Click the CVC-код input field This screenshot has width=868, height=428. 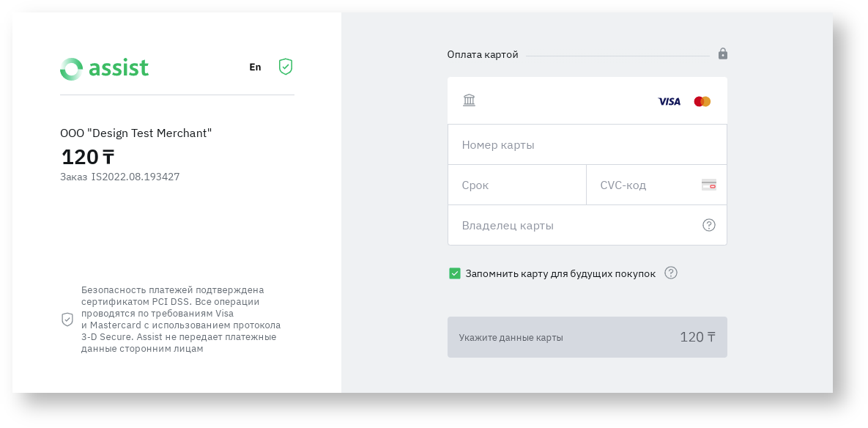645,185
